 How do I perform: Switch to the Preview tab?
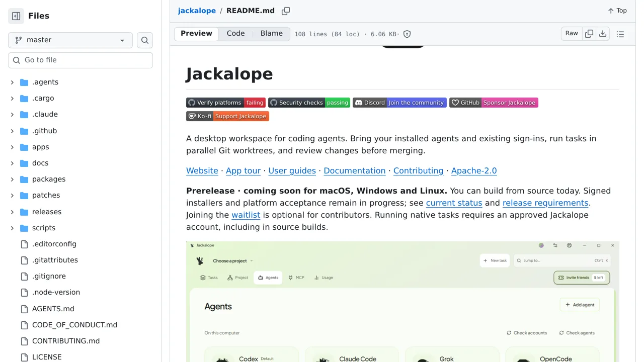pos(196,34)
